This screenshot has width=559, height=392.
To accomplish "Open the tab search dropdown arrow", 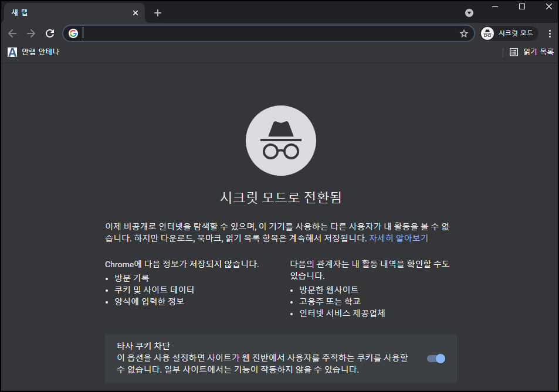I will pos(469,13).
